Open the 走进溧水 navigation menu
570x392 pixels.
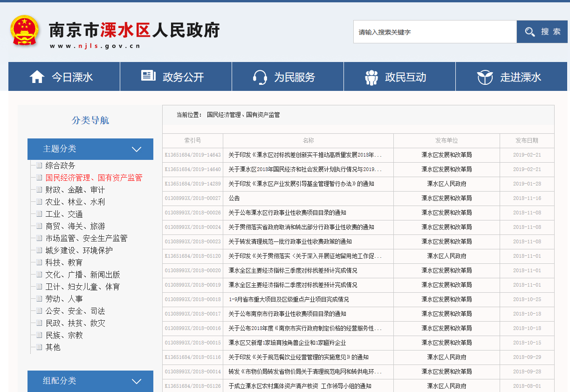(520, 77)
